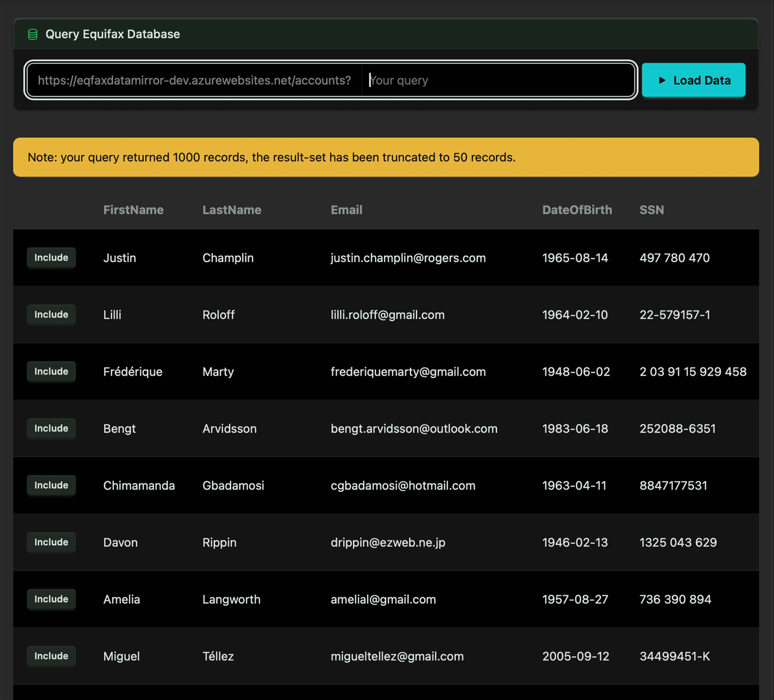Include the Davon Rippin record
Screen dimensions: 774x700
click(x=51, y=542)
